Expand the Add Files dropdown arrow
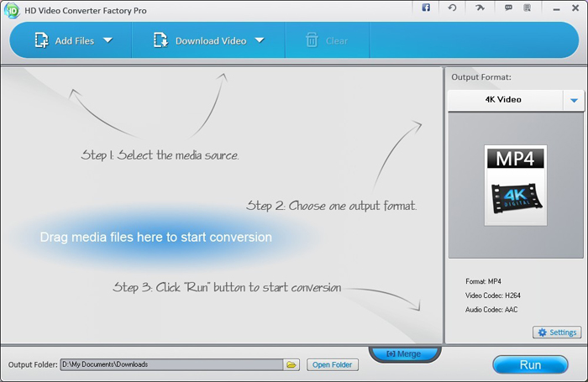Viewport: 588px width, 382px height. point(108,40)
